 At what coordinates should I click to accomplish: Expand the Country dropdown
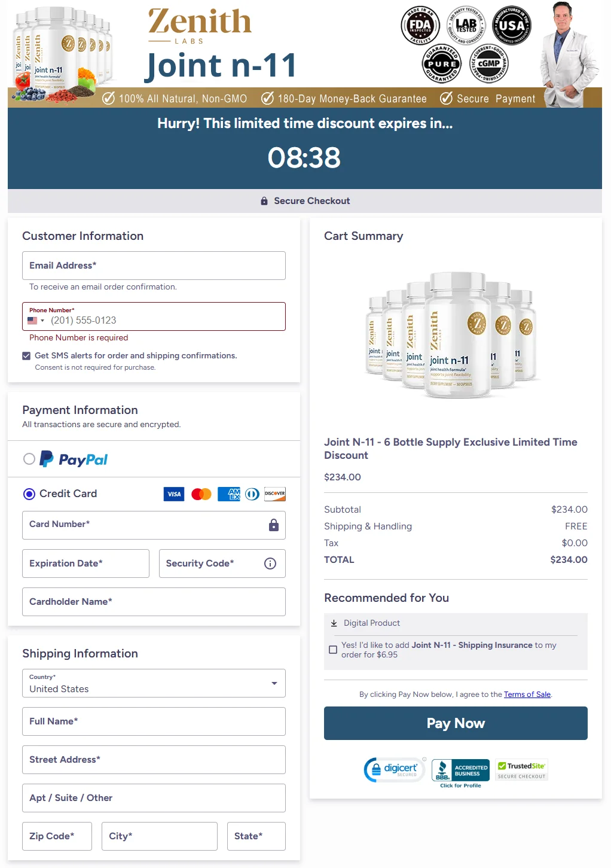[274, 683]
